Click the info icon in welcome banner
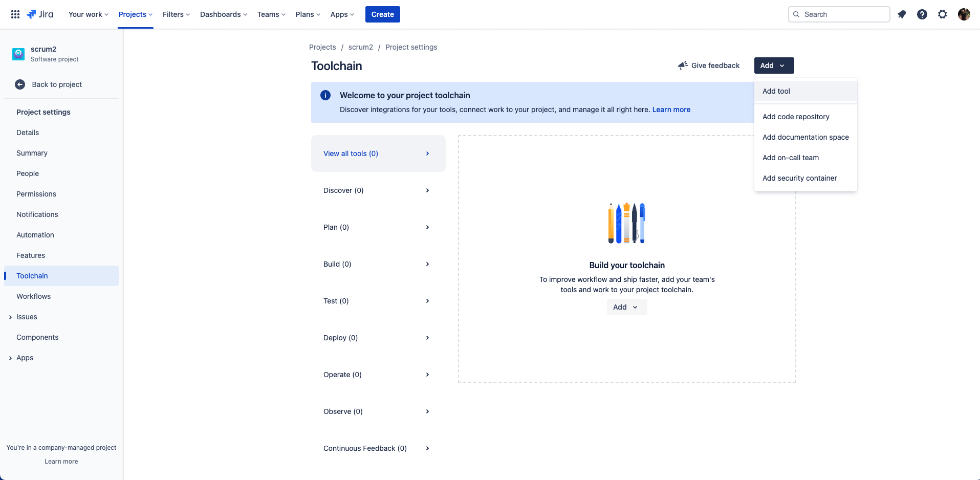This screenshot has width=980, height=480. (x=325, y=95)
